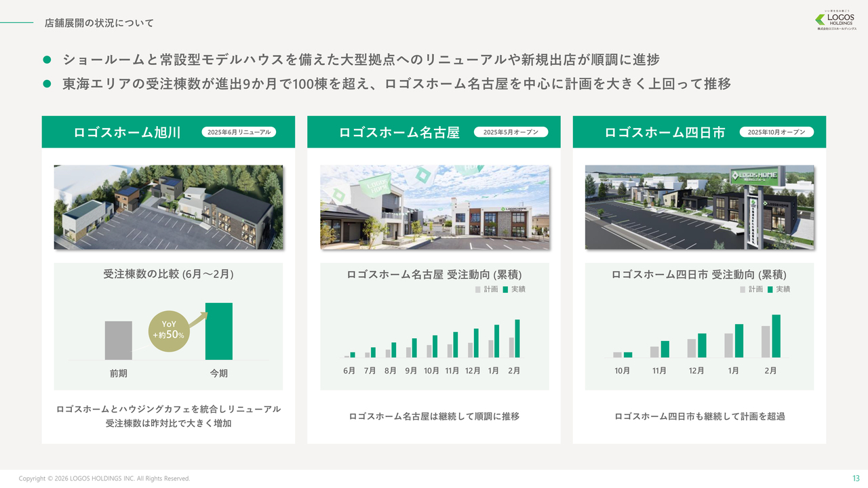Image resolution: width=868 pixels, height=488 pixels.
Task: Click the ロゴスホーム旭川 header title
Action: coord(127,133)
